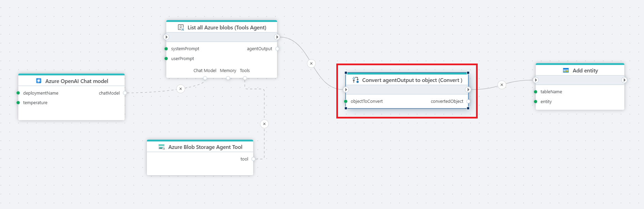Screen dimensions: 644x209
Task: Click the Add entity table icon
Action: [x=566, y=70]
